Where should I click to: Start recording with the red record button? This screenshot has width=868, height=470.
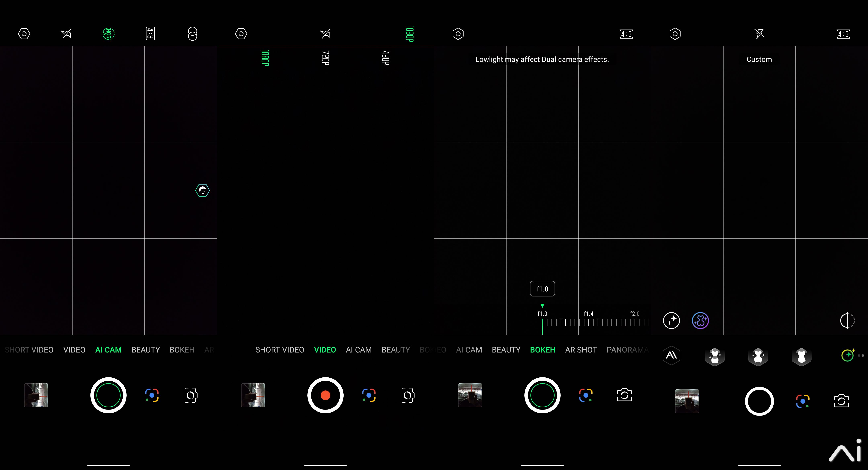[325, 395]
